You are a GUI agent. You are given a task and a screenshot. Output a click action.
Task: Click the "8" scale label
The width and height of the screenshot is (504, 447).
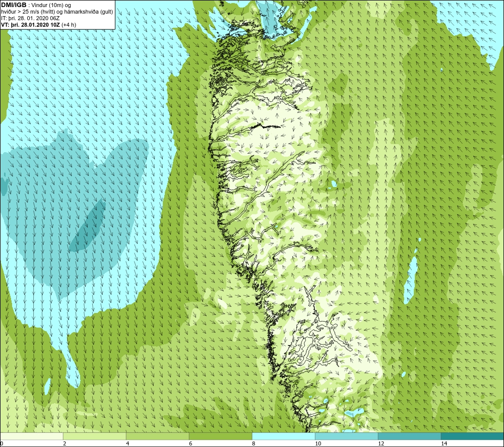254,443
